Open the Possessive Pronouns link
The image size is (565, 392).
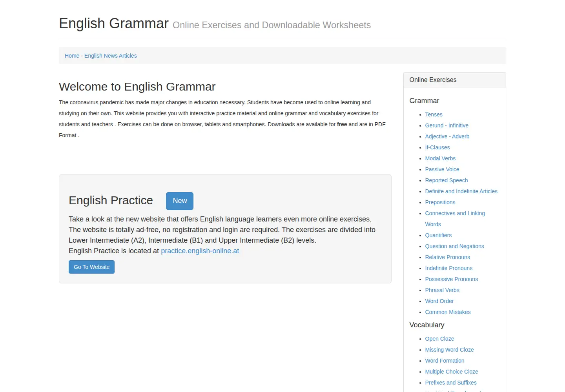click(x=451, y=279)
